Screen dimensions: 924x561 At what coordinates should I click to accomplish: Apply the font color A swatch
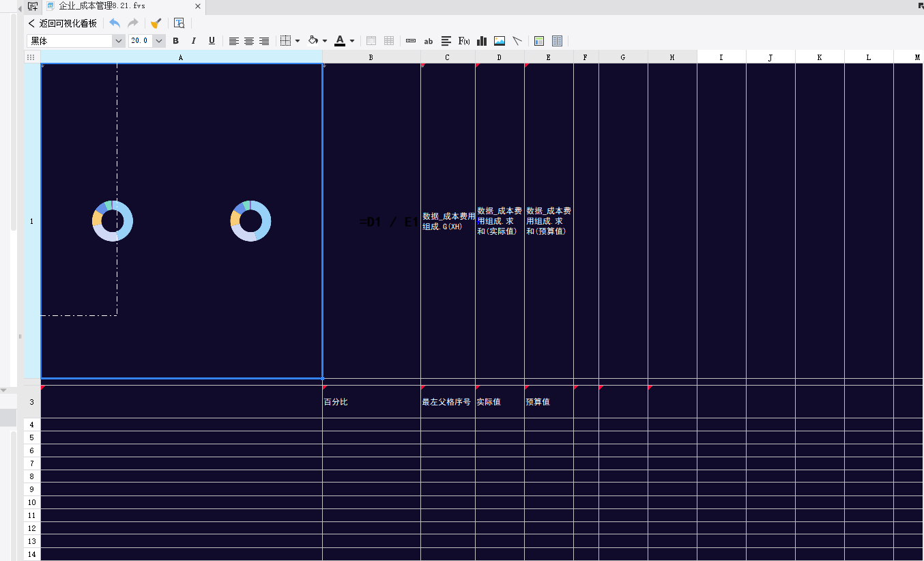[x=340, y=41]
